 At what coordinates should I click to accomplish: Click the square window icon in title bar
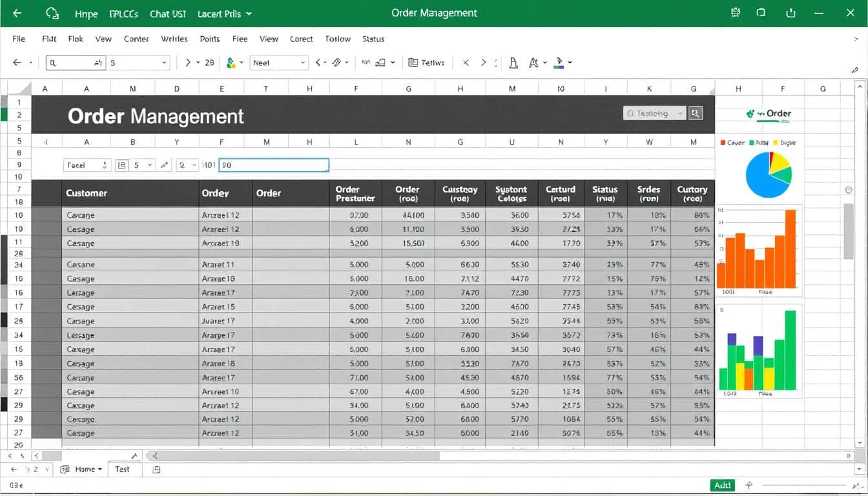pos(761,13)
